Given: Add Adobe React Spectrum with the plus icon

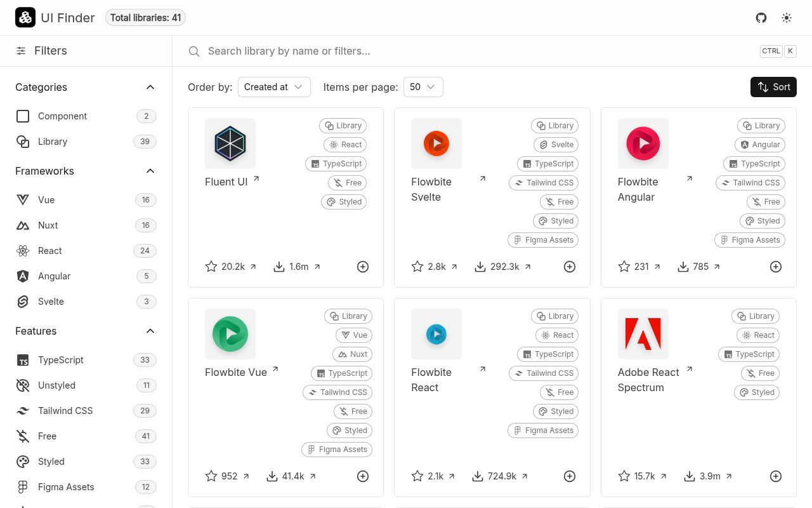Looking at the screenshot, I should (776, 476).
